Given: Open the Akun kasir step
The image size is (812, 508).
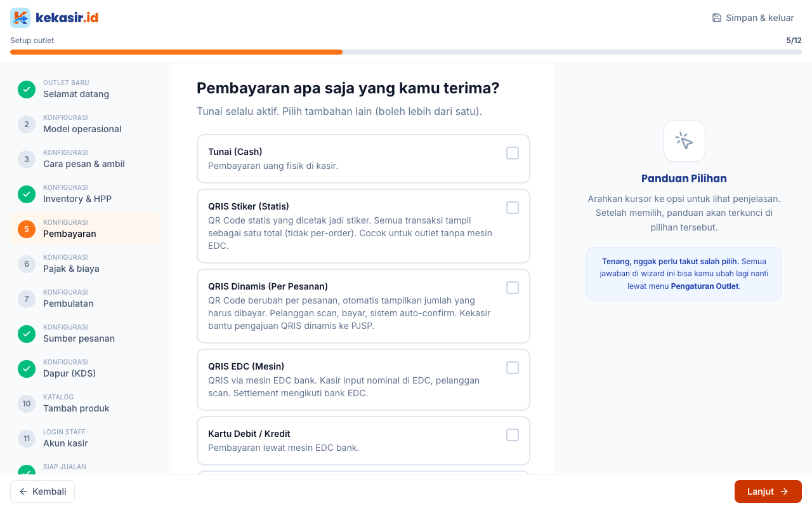Looking at the screenshot, I should click(x=85, y=439).
